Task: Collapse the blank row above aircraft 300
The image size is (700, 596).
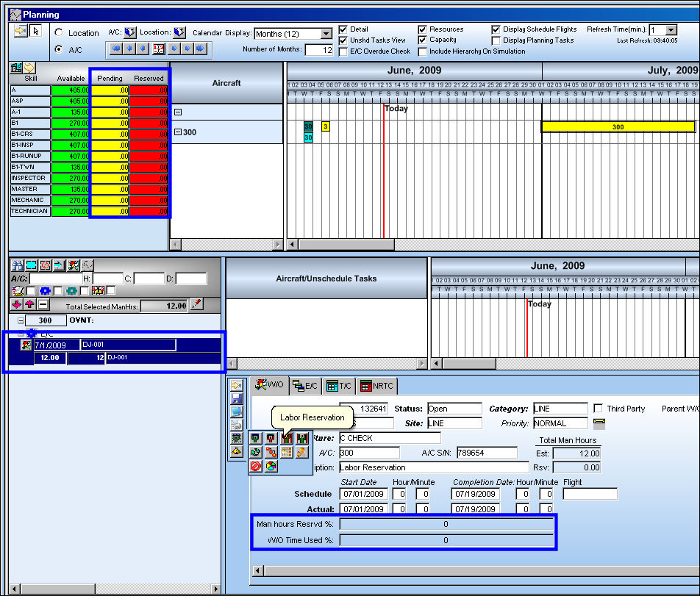Action: click(x=178, y=112)
